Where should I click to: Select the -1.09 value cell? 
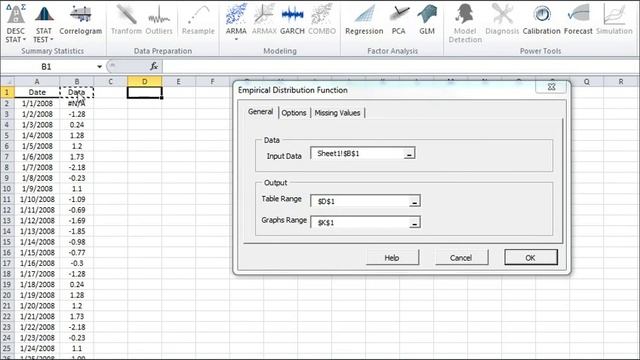pyautogui.click(x=77, y=200)
